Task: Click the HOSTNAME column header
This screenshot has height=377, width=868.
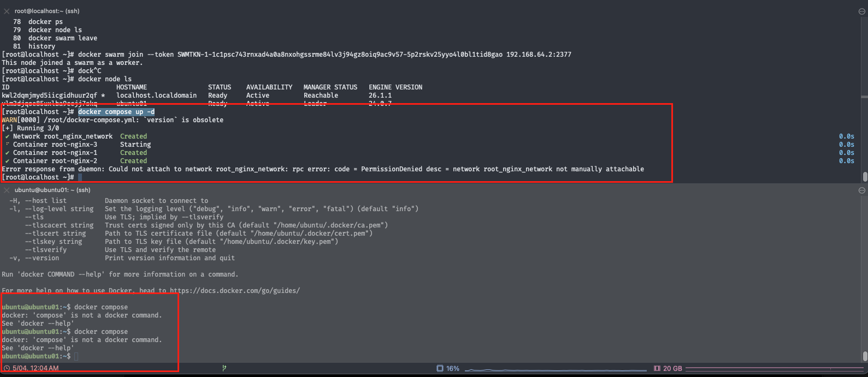Action: click(132, 87)
